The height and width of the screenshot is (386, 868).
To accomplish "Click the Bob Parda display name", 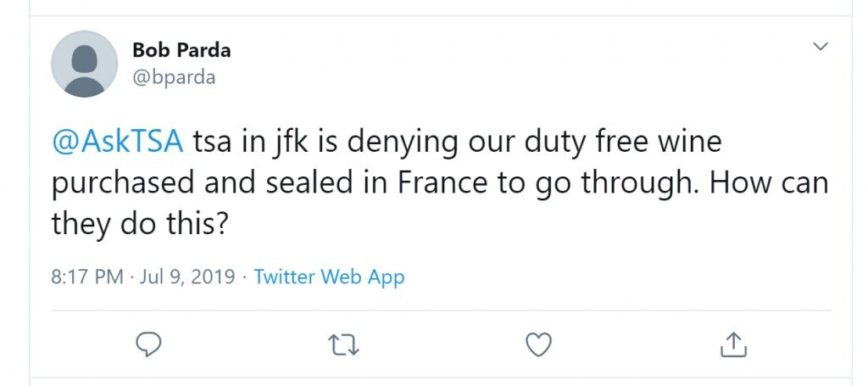I will coord(181,50).
